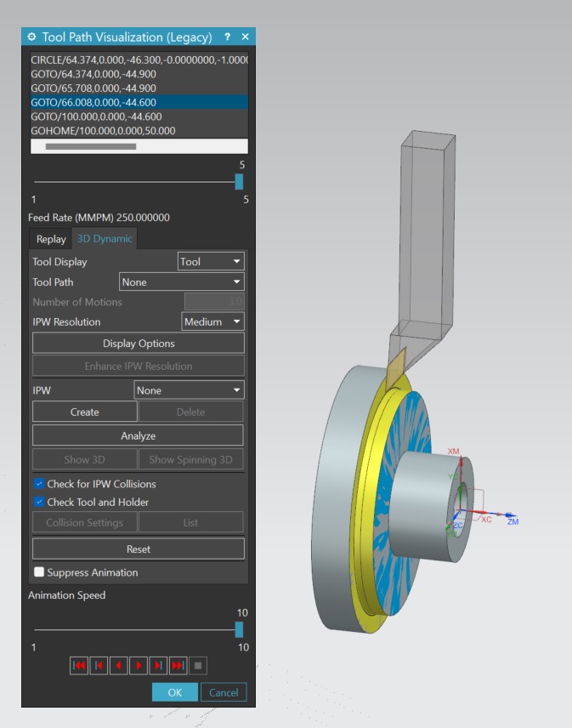572x728 pixels.
Task: Open the IPW Resolution dropdown
Action: point(212,322)
